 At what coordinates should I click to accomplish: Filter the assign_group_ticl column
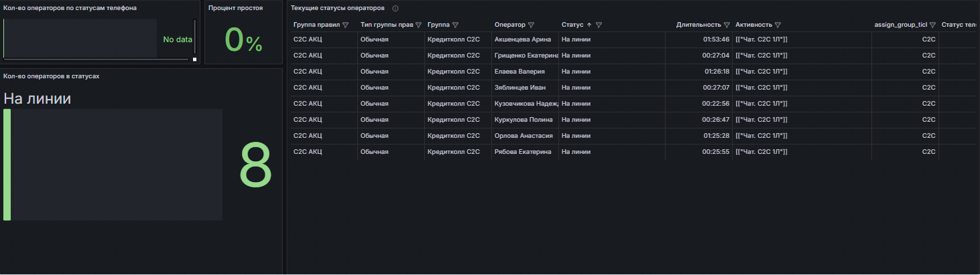click(932, 25)
